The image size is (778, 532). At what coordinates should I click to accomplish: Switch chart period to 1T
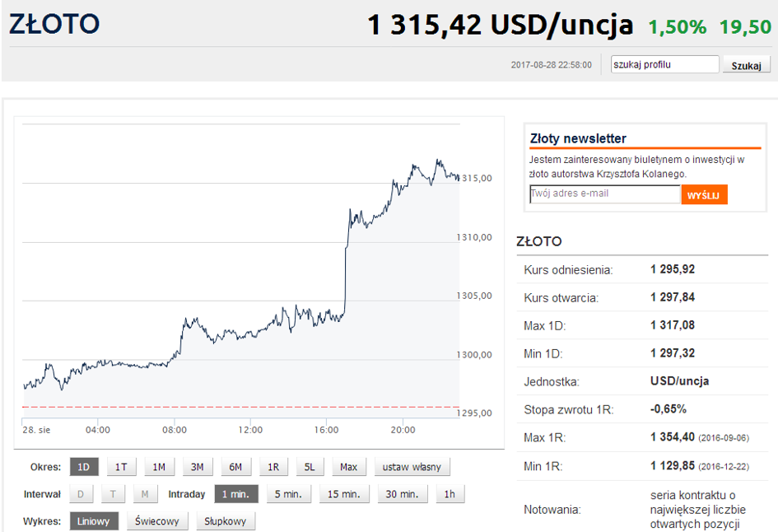(x=121, y=467)
